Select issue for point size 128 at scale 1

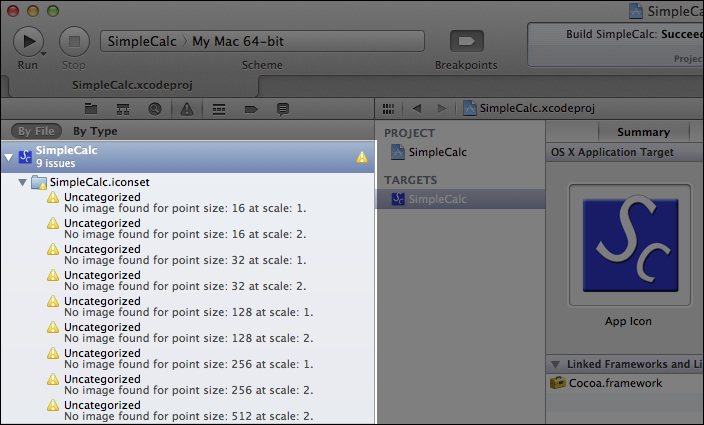point(188,307)
